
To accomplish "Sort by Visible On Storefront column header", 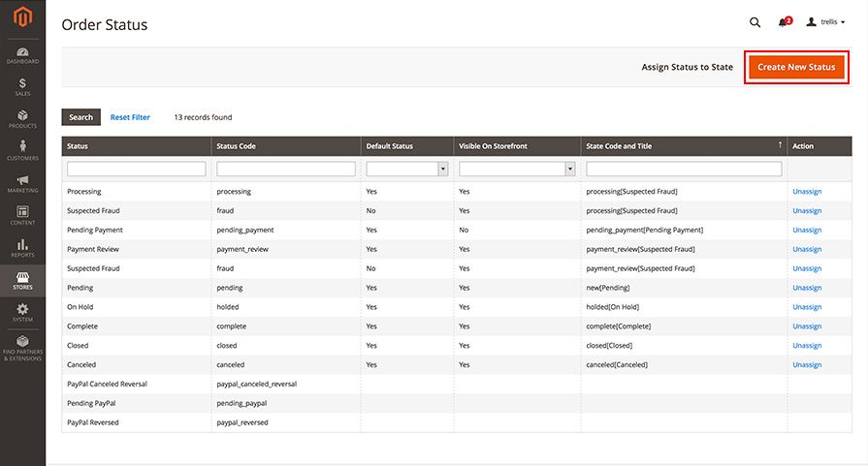I will [x=517, y=146].
